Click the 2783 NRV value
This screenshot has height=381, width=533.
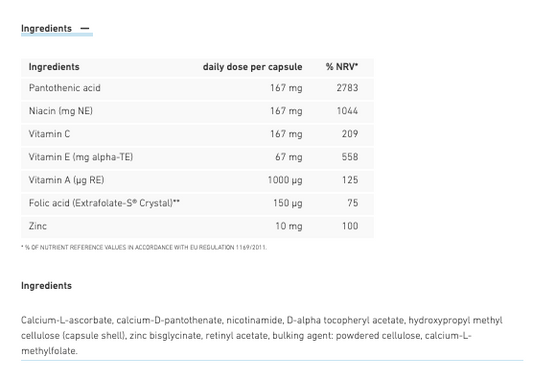[347, 88]
